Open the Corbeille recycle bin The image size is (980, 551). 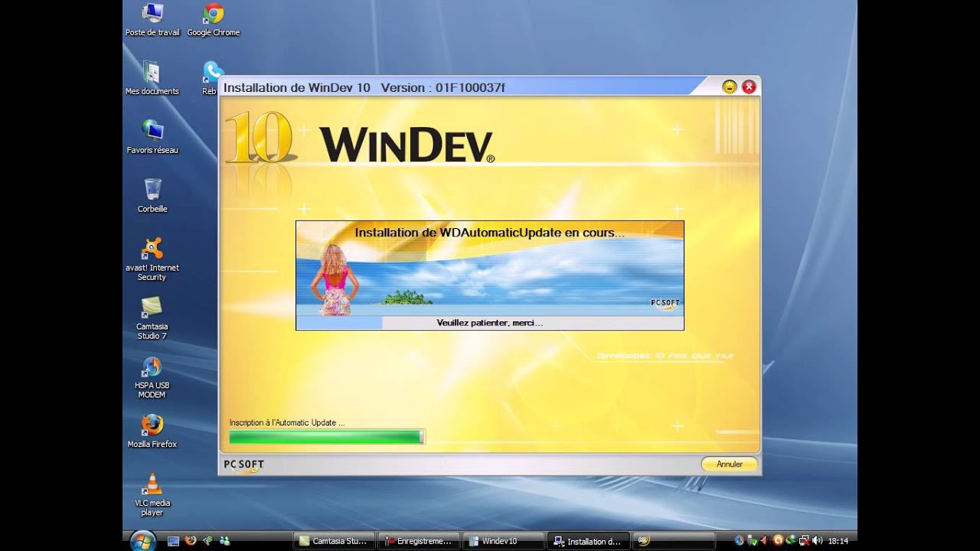point(152,196)
